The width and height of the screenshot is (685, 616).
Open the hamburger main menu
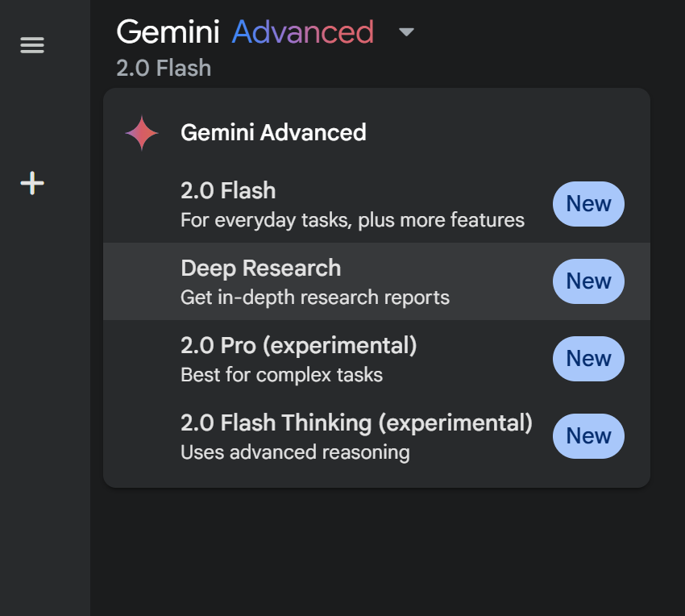point(32,45)
